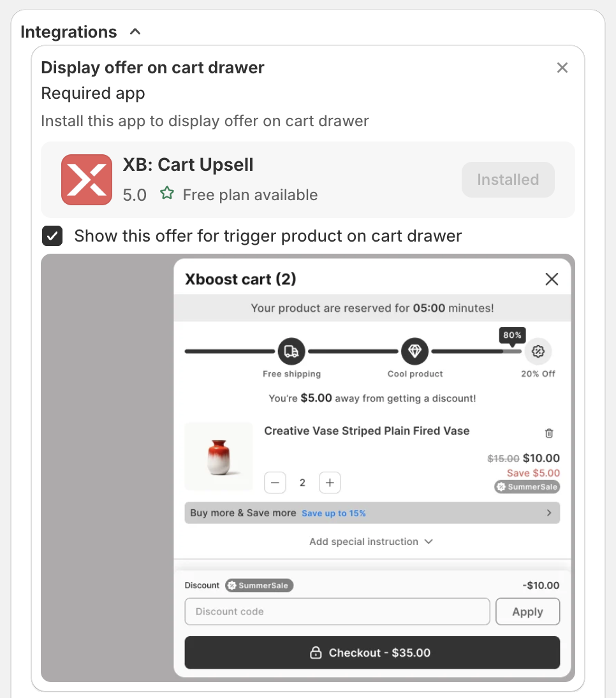Close the Display offer on cart drawer card
Image resolution: width=616 pixels, height=698 pixels.
point(562,68)
